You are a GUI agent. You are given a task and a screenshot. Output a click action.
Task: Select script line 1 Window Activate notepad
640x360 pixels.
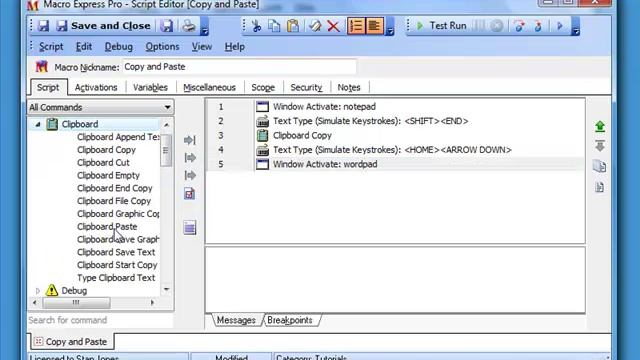(x=395, y=107)
